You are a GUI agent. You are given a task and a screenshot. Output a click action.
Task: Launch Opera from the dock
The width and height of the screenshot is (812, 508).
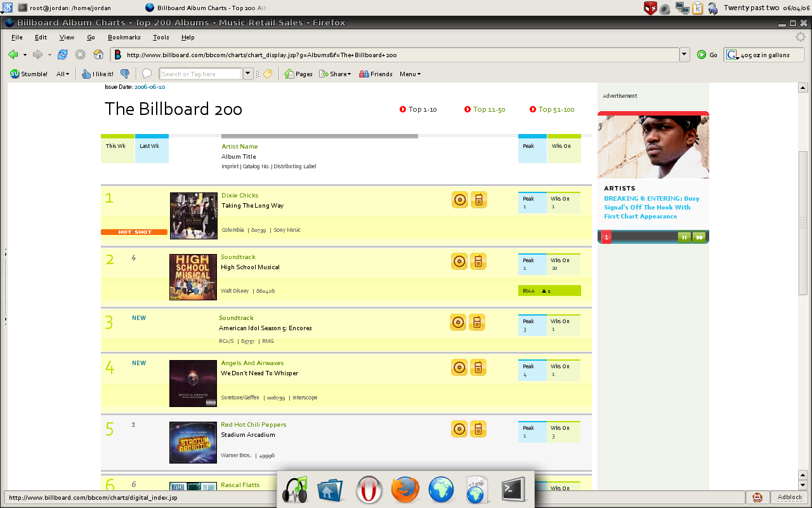pos(368,490)
